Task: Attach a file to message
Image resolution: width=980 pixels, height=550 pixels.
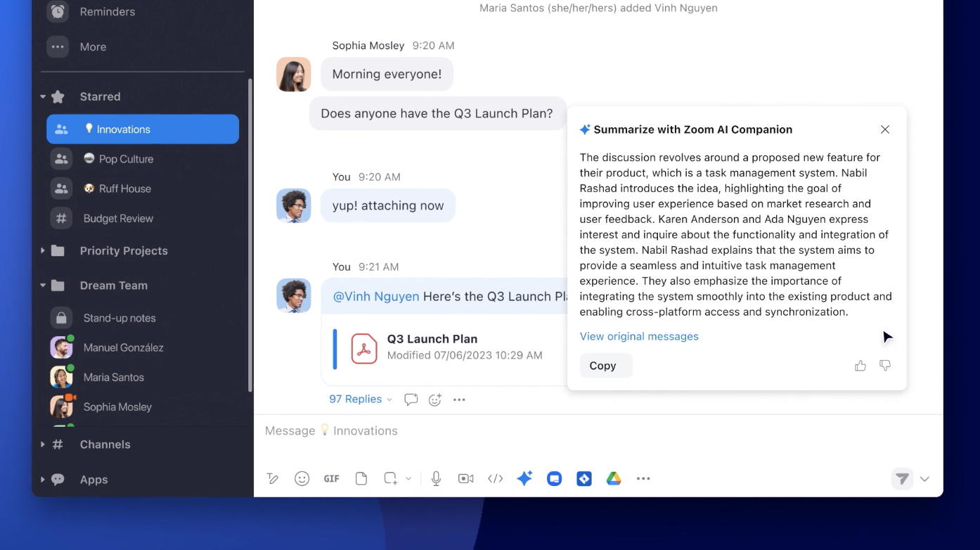Action: (361, 479)
